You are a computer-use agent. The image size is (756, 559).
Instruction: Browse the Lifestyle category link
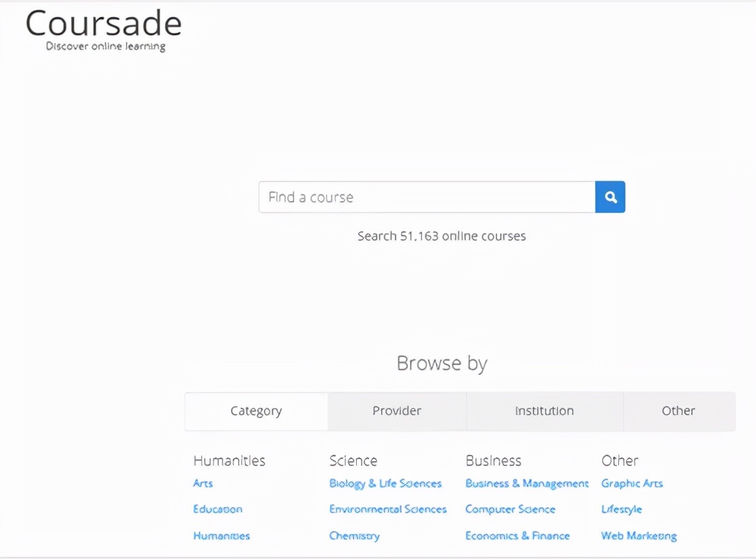[x=622, y=509]
